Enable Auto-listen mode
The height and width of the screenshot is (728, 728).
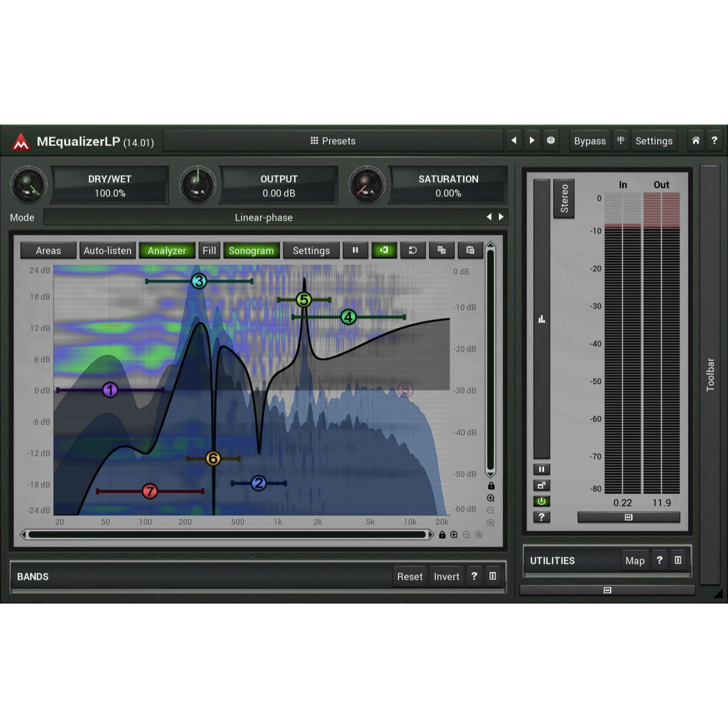click(x=108, y=250)
